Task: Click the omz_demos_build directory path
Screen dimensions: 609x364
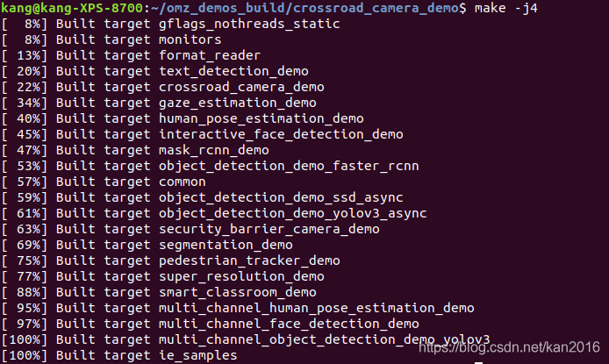Action: click(226, 8)
